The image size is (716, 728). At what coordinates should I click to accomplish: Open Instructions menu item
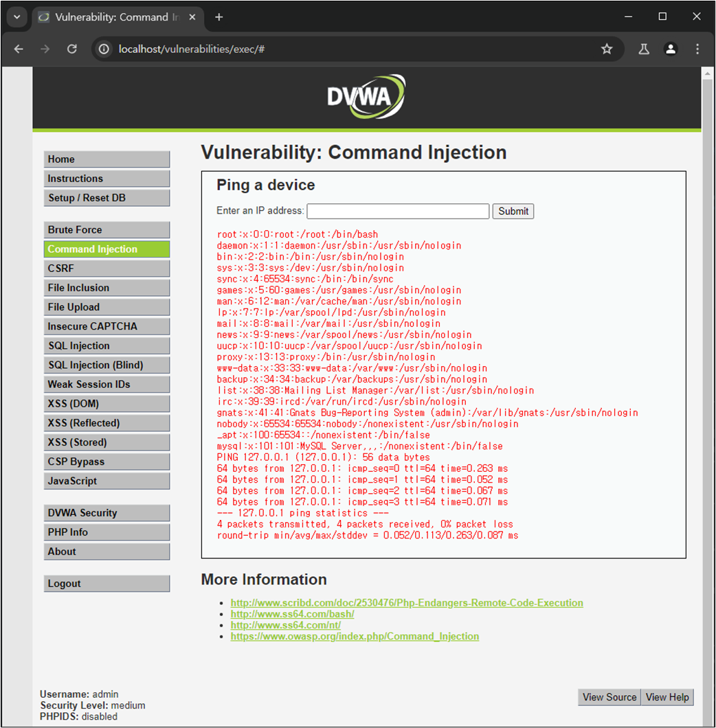click(107, 179)
